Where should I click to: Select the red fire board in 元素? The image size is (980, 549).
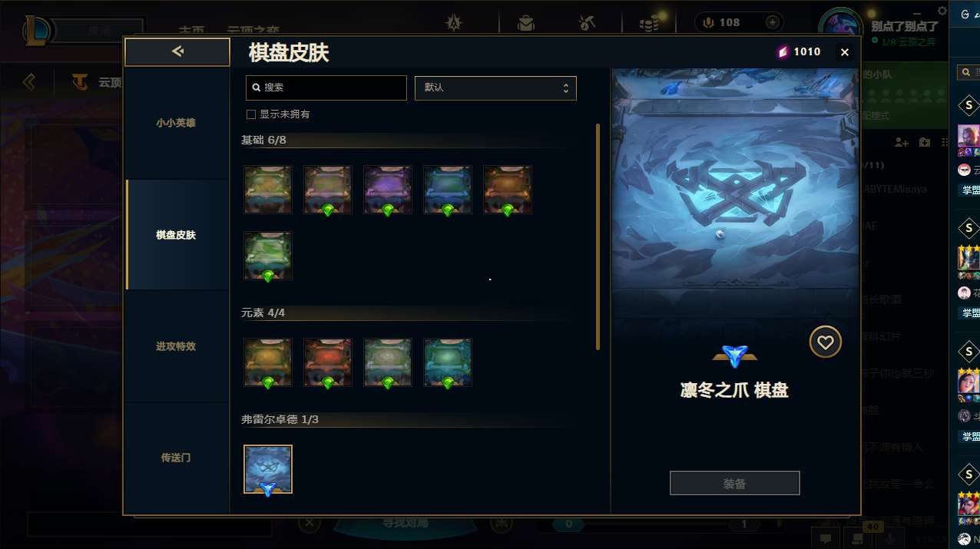click(328, 362)
